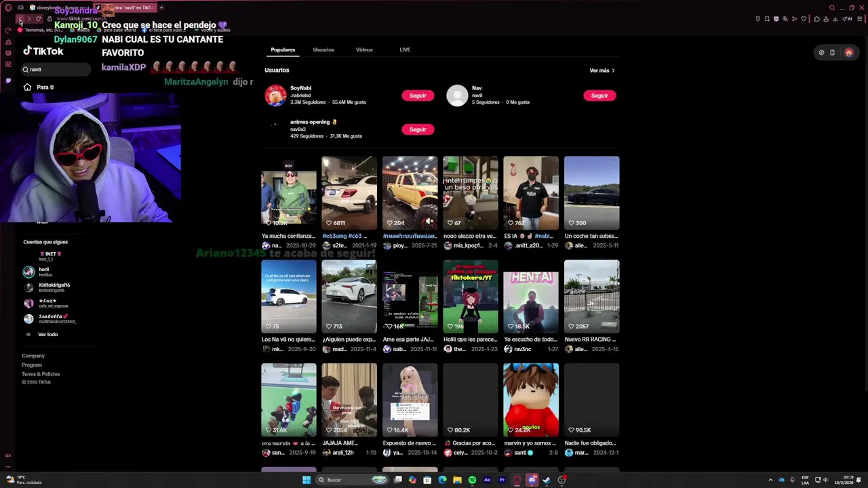
Task: Click the player icon in browser toolbar
Action: (x=794, y=19)
